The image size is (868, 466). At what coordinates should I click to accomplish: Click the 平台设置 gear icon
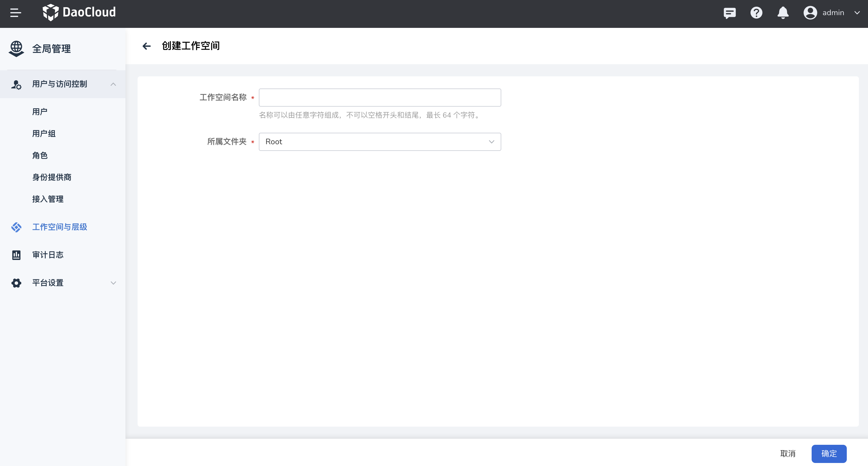point(16,283)
